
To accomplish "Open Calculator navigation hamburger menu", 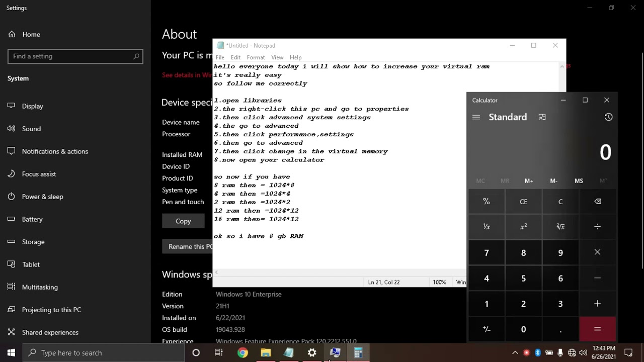I will pyautogui.click(x=476, y=117).
